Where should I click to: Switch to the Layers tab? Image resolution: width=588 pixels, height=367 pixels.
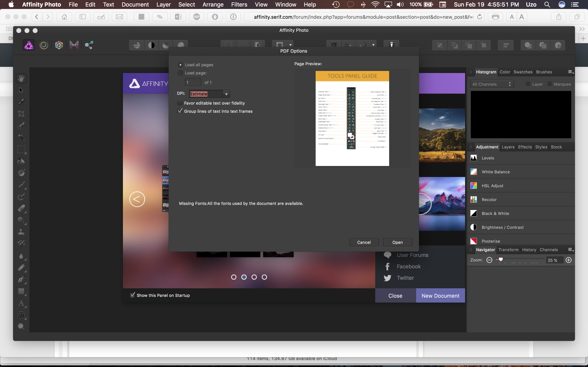coord(508,147)
